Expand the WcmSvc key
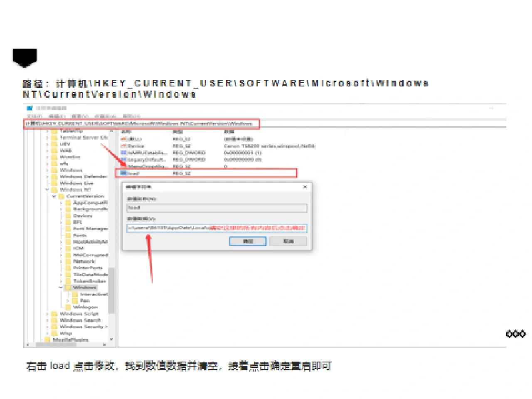532x399 pixels. point(47,157)
